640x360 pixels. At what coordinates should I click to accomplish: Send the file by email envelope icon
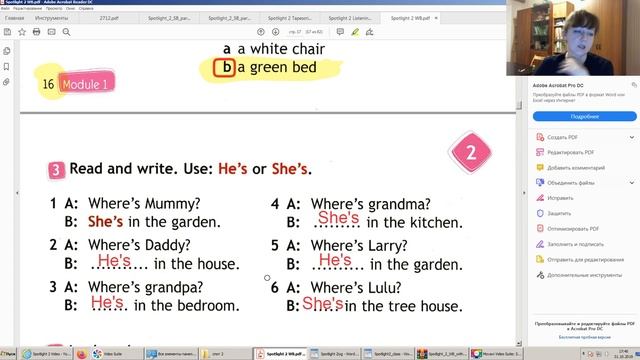pos(51,32)
